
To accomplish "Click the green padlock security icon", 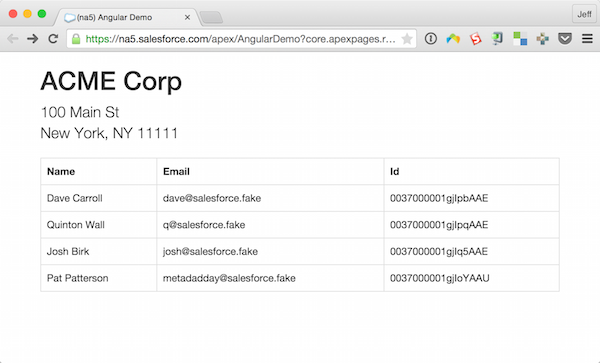I will click(x=76, y=39).
